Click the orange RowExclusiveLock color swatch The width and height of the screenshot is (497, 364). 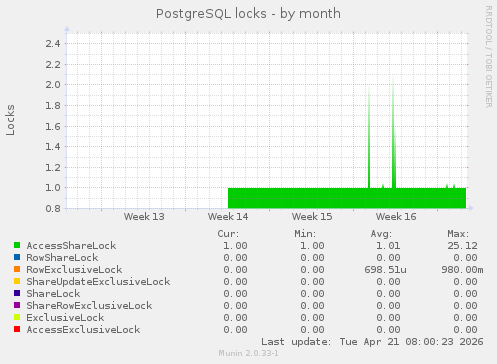(17, 269)
